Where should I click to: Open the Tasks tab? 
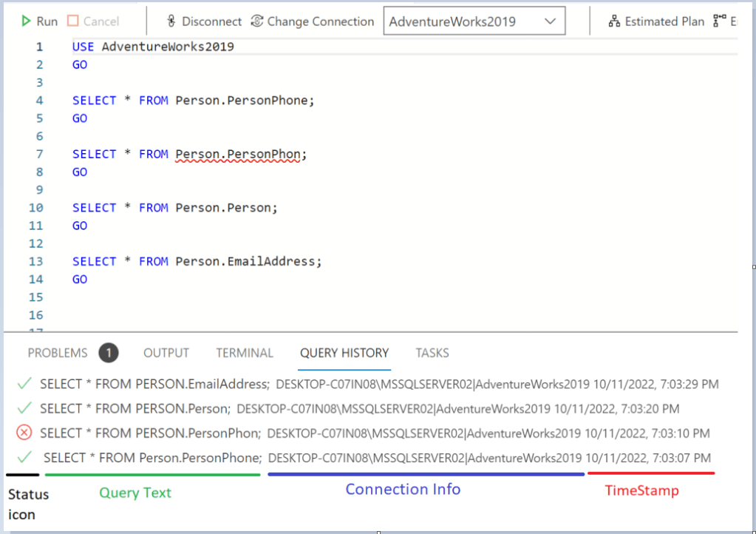point(432,353)
